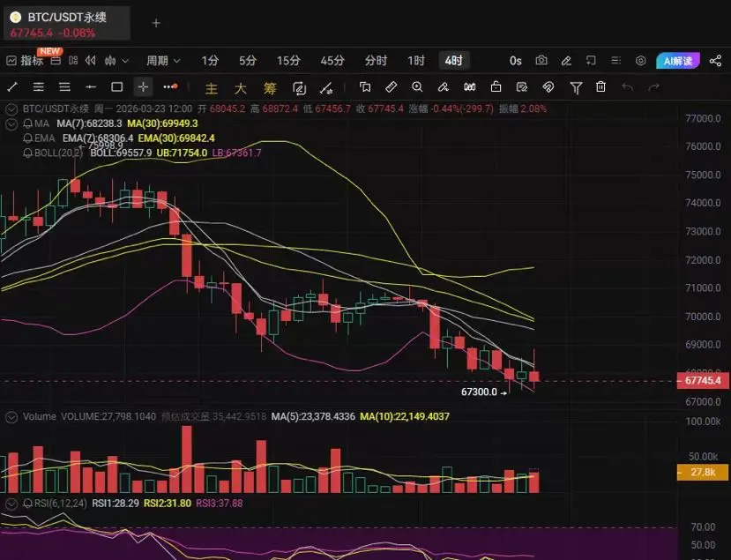Take a chart screenshot with camera icon
731x560 pixels.
(x=541, y=61)
